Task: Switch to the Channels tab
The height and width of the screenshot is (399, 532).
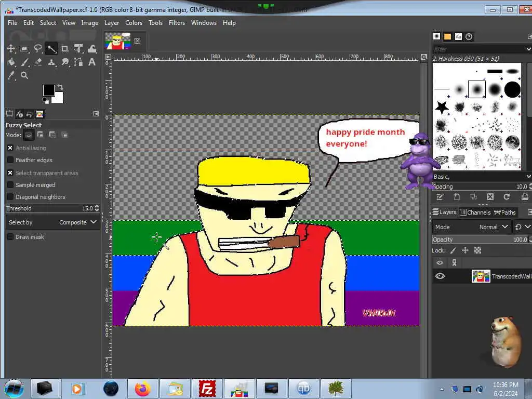Action: tap(475, 212)
